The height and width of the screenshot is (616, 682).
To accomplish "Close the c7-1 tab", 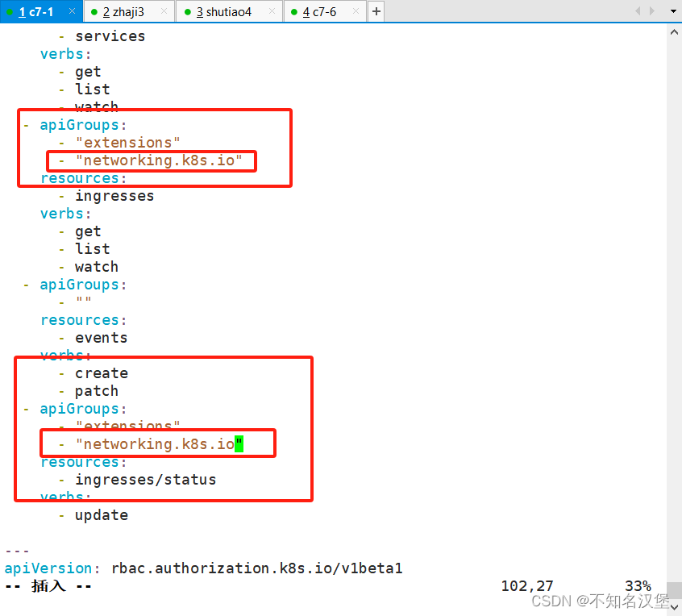I will (73, 11).
